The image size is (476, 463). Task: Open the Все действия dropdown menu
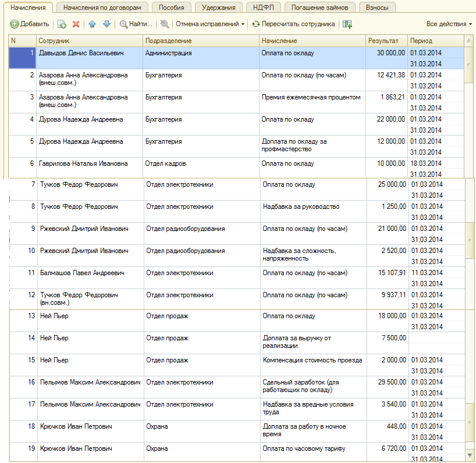point(449,24)
